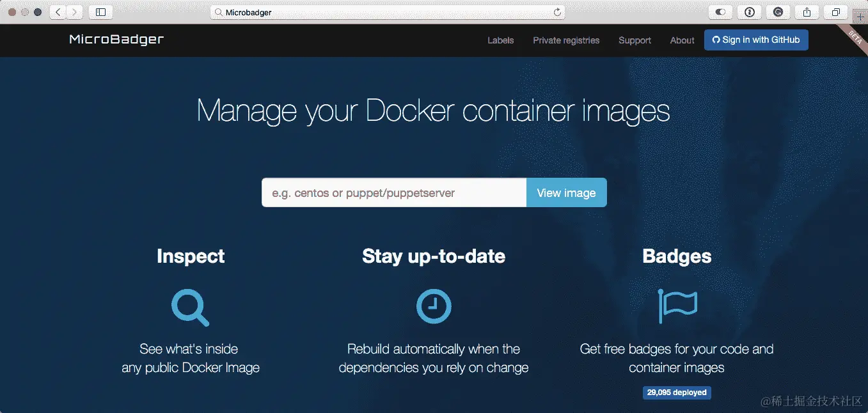Click the MicroBadger logo

tap(116, 40)
